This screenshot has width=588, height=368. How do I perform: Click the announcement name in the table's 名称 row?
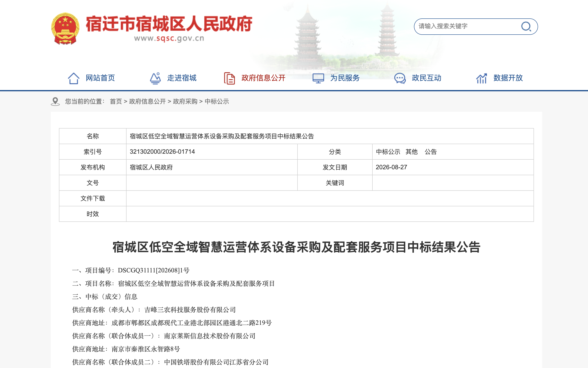222,136
